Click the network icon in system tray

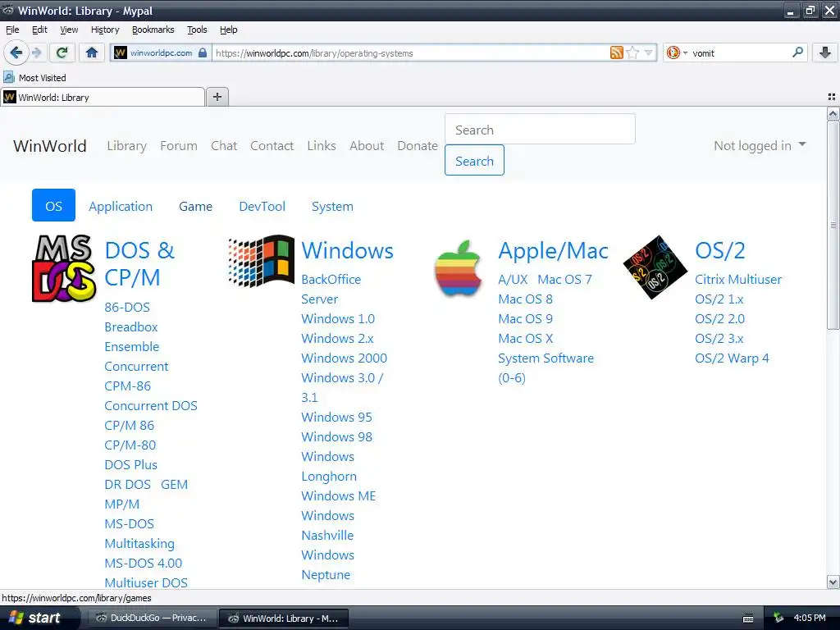[x=778, y=619]
